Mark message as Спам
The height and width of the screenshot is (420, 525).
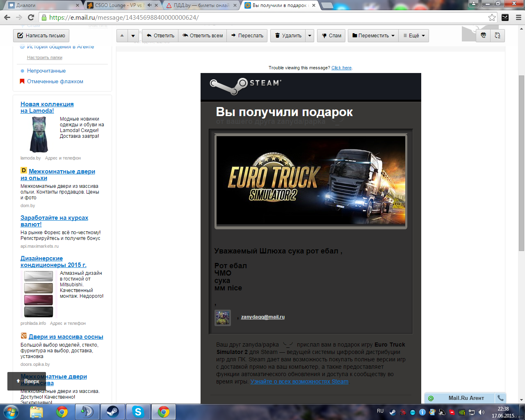pyautogui.click(x=331, y=36)
